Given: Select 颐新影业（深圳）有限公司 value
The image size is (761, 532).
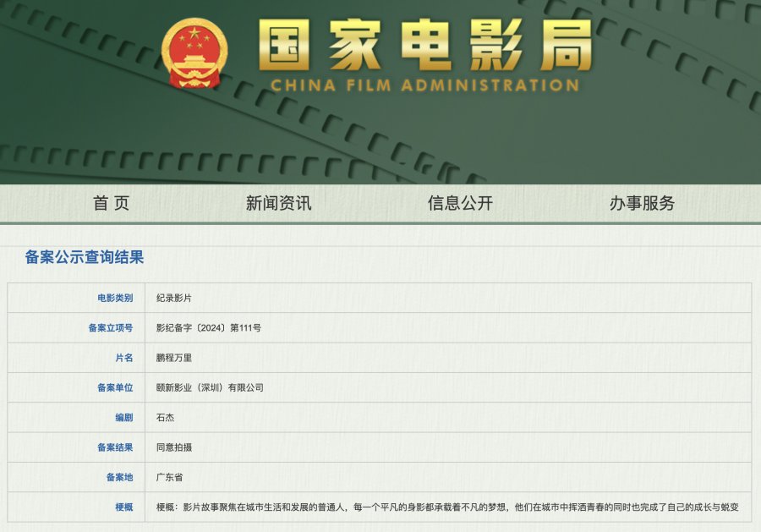Looking at the screenshot, I should coord(210,387).
